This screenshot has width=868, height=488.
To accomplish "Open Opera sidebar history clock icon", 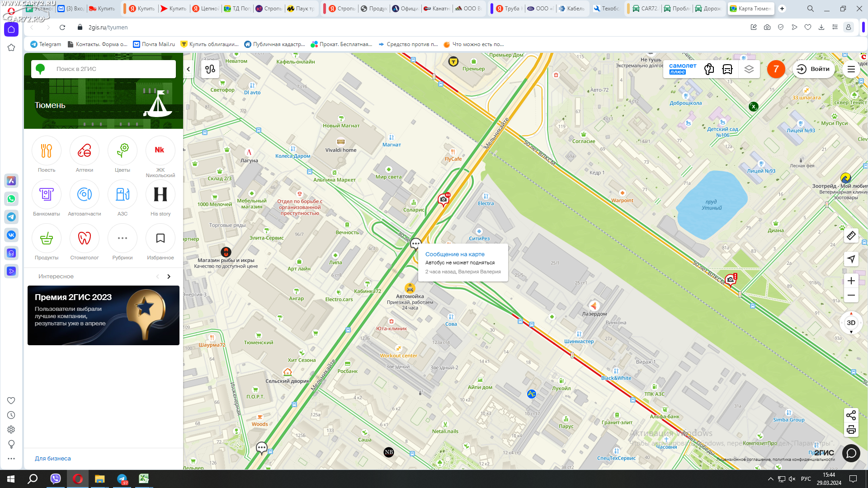I will 11,415.
